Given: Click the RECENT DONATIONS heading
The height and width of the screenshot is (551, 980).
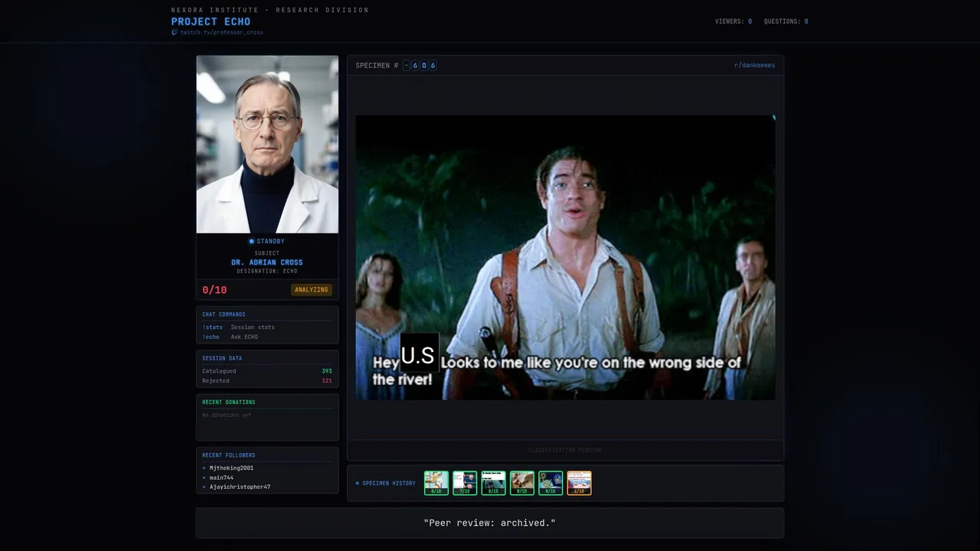Looking at the screenshot, I should coord(229,403).
